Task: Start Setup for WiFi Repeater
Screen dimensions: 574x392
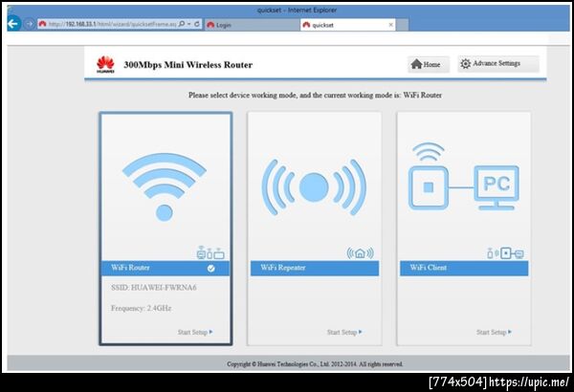Action: [344, 332]
